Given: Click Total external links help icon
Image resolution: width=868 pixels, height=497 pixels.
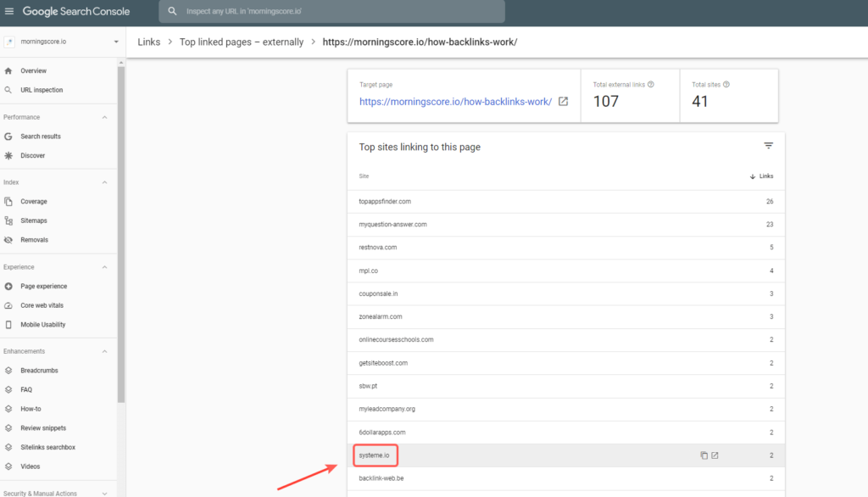Looking at the screenshot, I should (x=650, y=85).
